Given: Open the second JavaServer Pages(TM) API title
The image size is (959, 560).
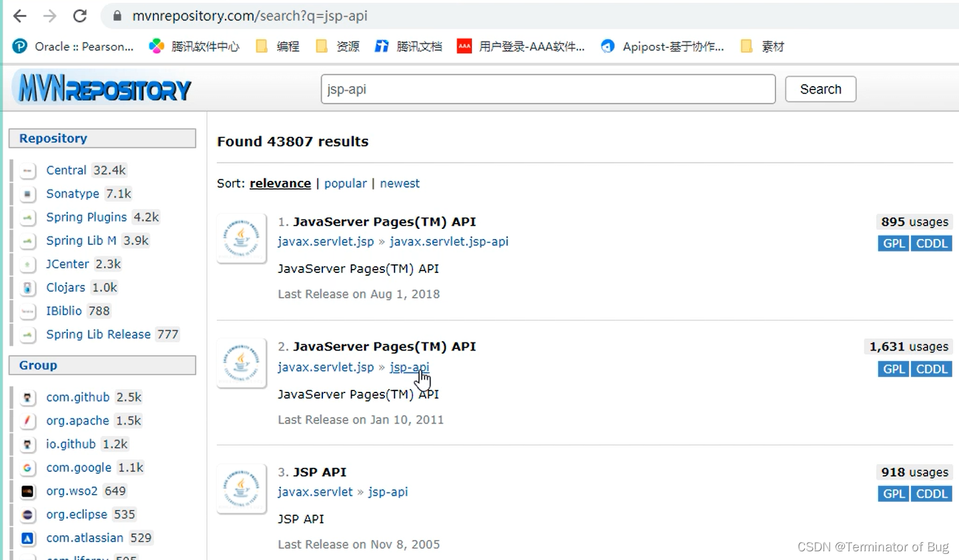Looking at the screenshot, I should click(384, 346).
